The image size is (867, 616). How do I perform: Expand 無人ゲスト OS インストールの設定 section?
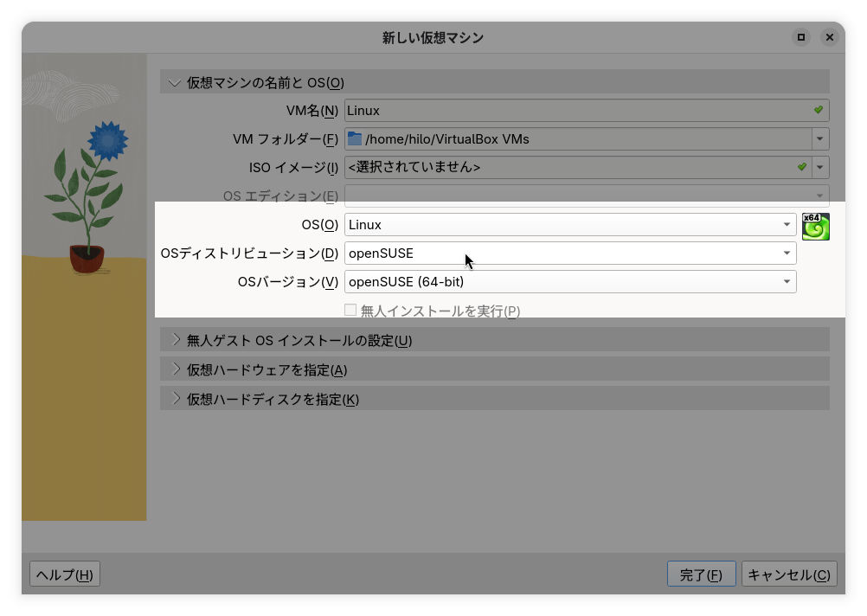pyautogui.click(x=494, y=339)
